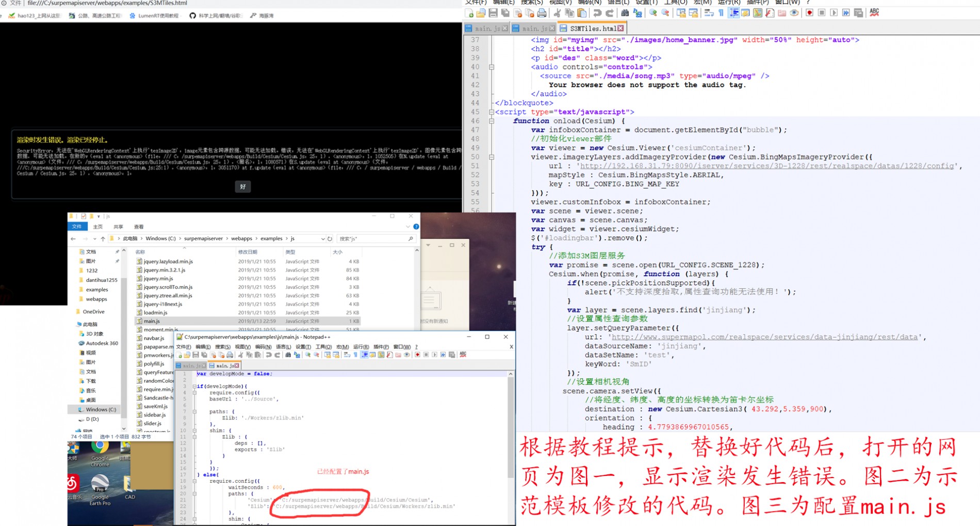Click the Zoom Out icon in the top Notepad++ toolbar
The image size is (980, 526).
click(665, 13)
